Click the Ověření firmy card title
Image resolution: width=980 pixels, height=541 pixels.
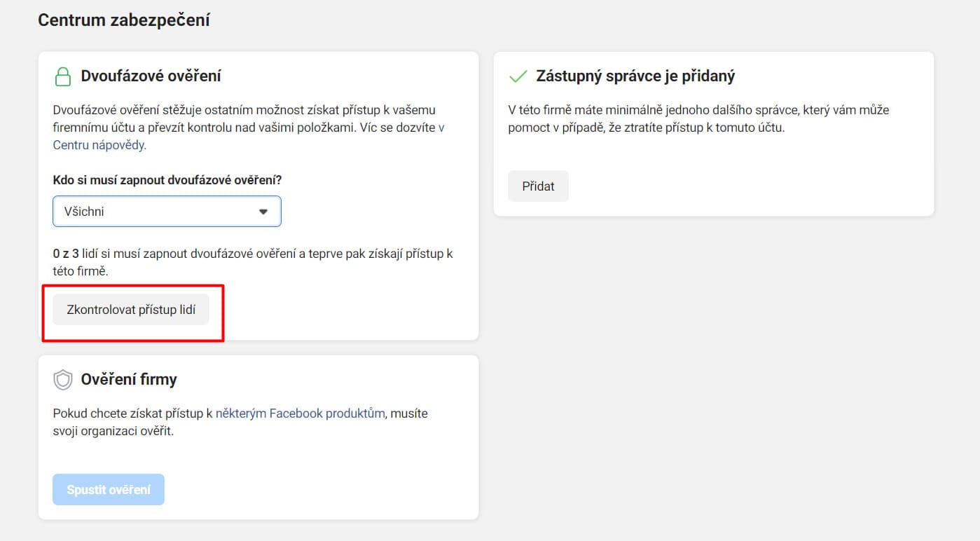[129, 379]
